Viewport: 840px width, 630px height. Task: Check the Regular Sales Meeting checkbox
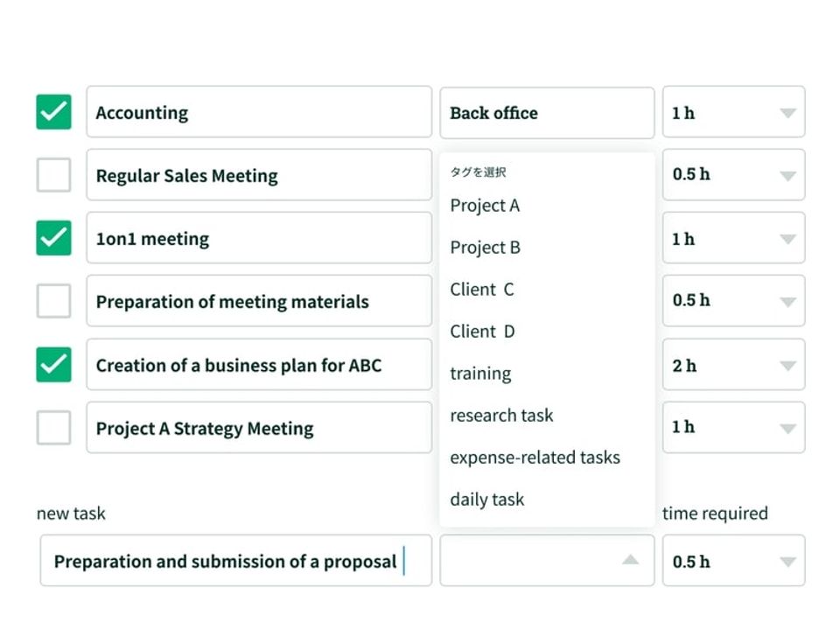[53, 175]
